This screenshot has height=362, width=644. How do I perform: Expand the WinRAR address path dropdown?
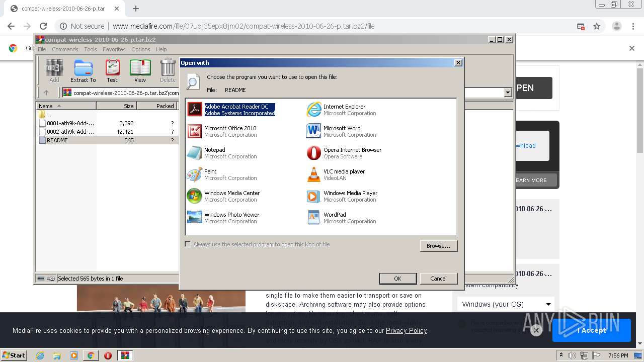tap(508, 93)
